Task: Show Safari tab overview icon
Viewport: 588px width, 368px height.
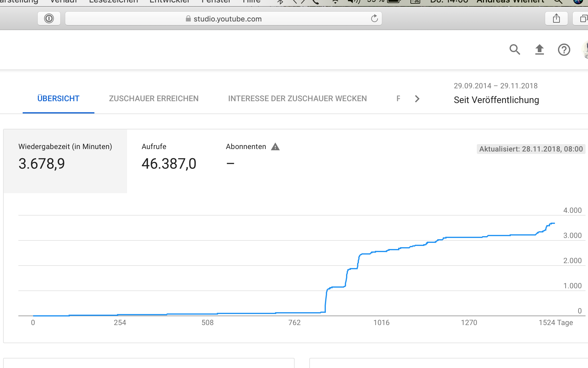Action: 583,19
